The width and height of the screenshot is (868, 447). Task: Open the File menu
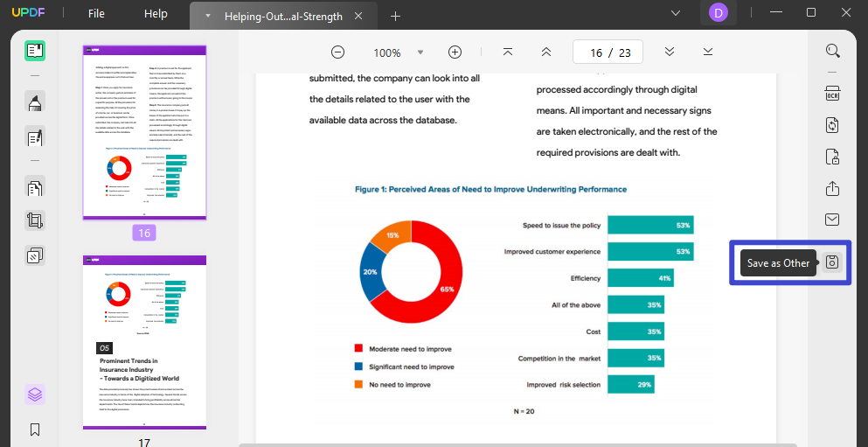pos(96,14)
